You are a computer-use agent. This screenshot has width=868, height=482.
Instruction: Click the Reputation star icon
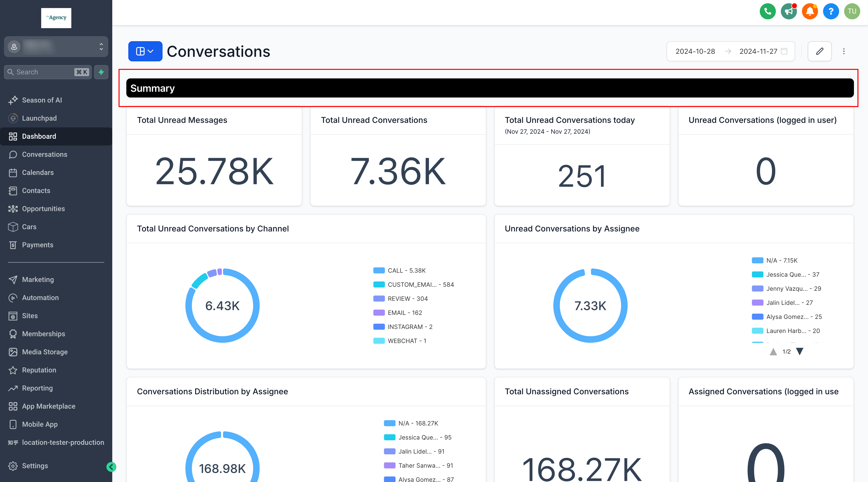(x=13, y=370)
